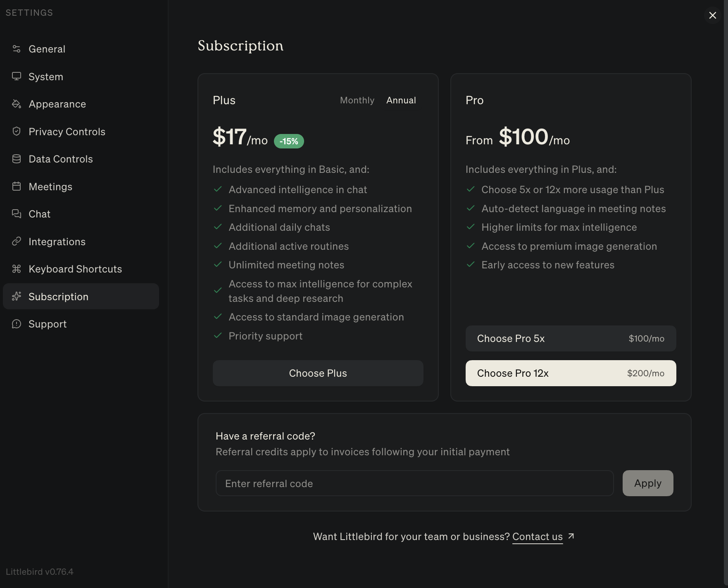The width and height of the screenshot is (728, 588).
Task: Switch Plus billing to Monthly
Action: (357, 100)
